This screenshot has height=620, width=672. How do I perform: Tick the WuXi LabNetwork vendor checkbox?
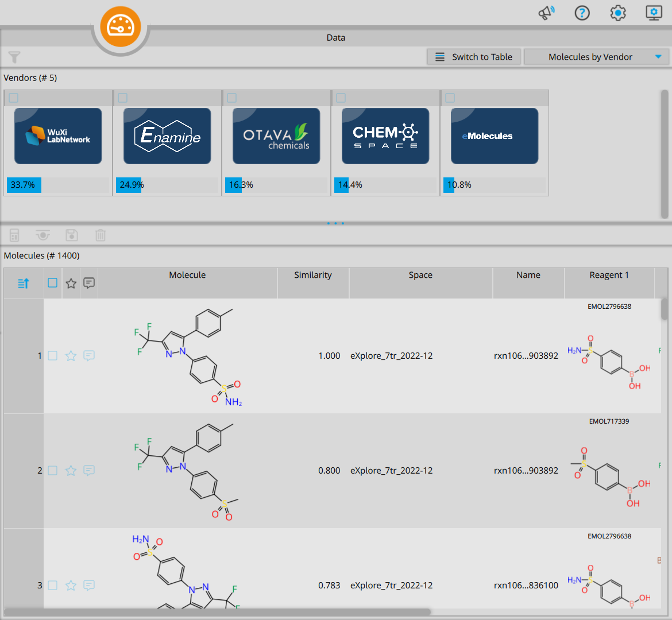tap(14, 98)
